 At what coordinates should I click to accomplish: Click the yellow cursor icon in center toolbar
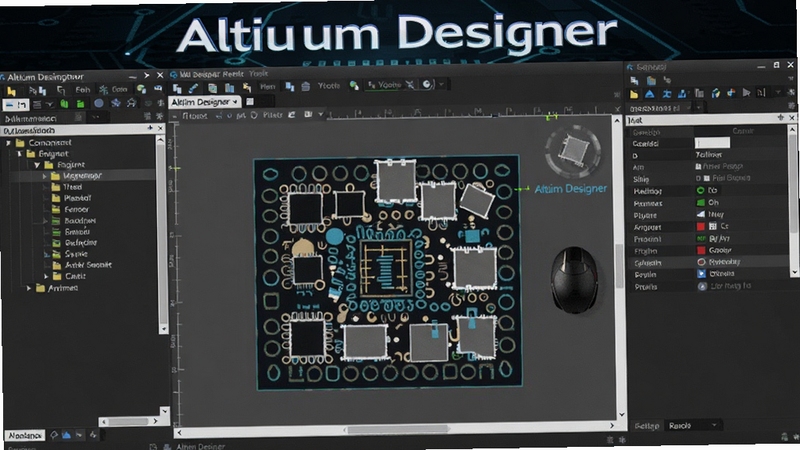247,87
